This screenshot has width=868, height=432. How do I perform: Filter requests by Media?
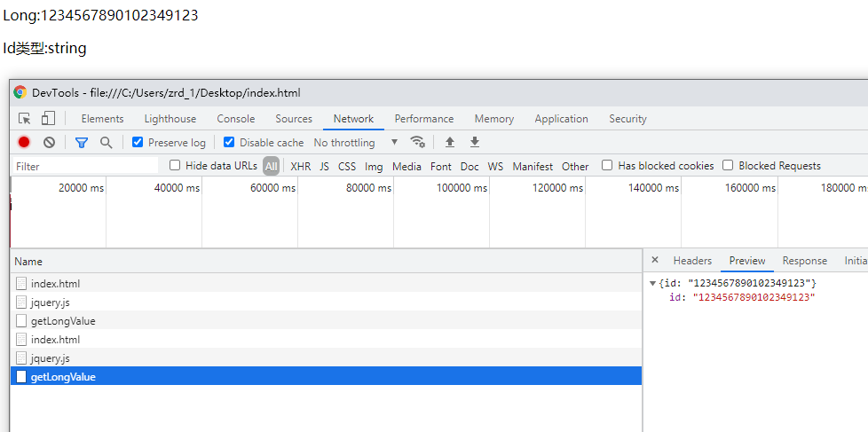[406, 166]
